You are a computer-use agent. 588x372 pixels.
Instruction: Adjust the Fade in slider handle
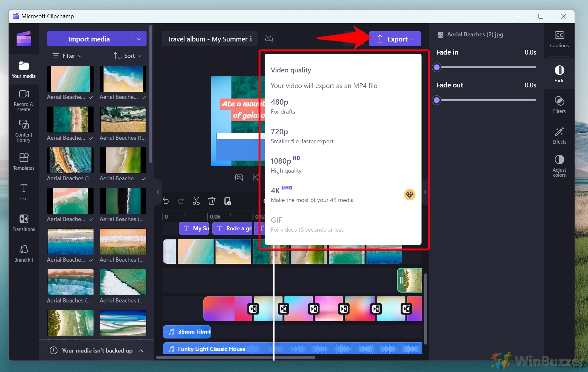pos(437,67)
